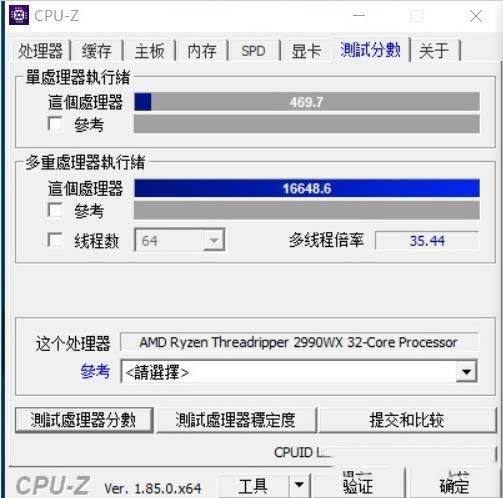This screenshot has height=498, width=503.
Task: Click the single thread score bar 469.7
Action: tap(307, 102)
